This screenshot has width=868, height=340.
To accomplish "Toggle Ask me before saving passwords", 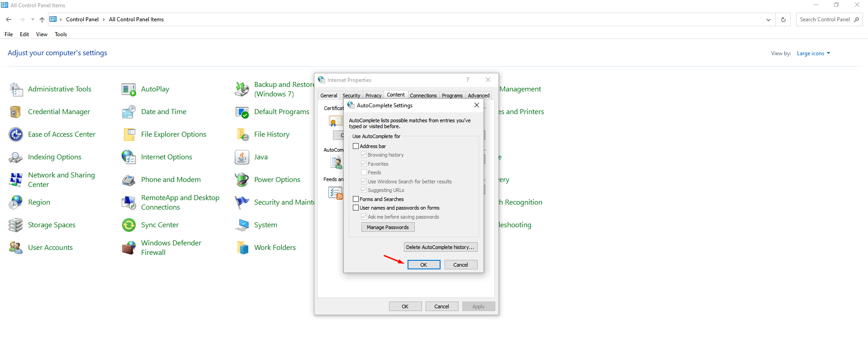I will (364, 217).
